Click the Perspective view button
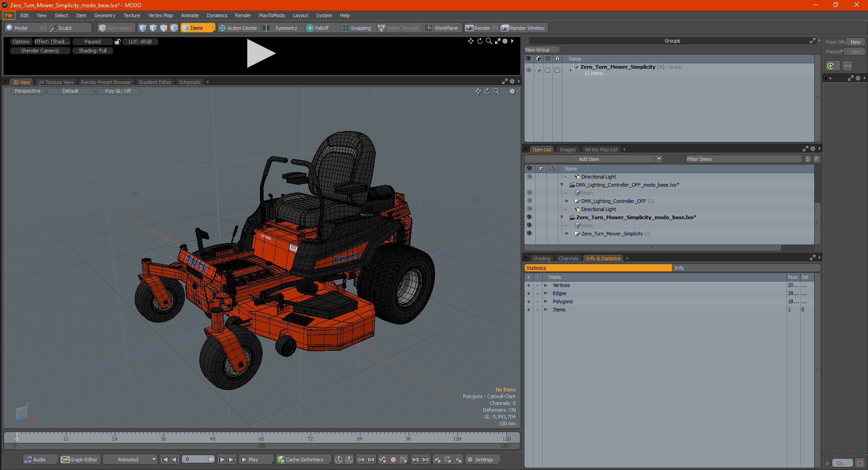This screenshot has width=868, height=470. click(28, 91)
